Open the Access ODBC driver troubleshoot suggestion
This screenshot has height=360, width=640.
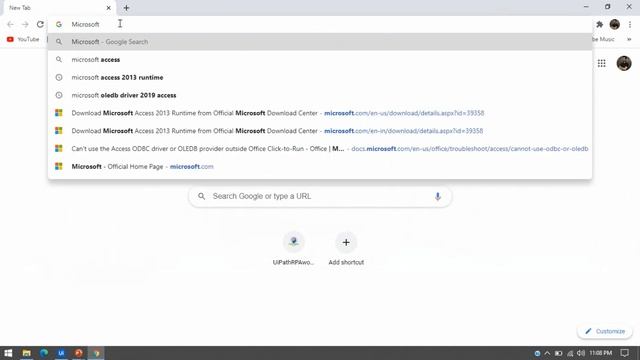(320, 149)
